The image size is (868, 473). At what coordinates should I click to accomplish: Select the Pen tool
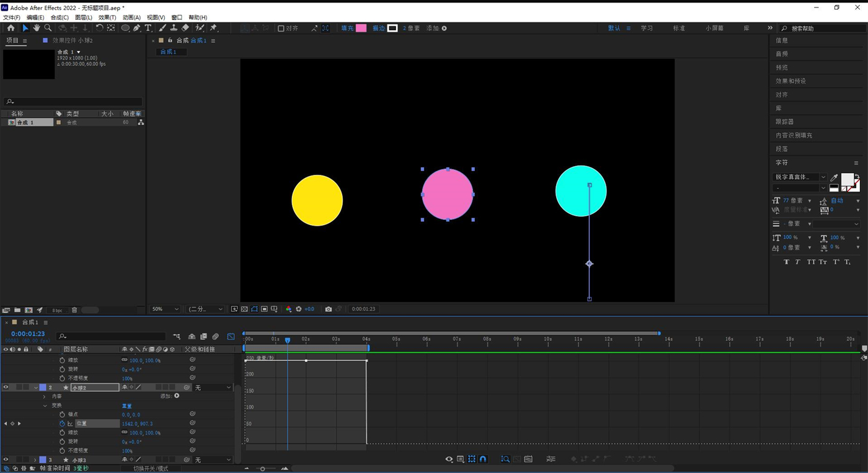click(x=136, y=28)
